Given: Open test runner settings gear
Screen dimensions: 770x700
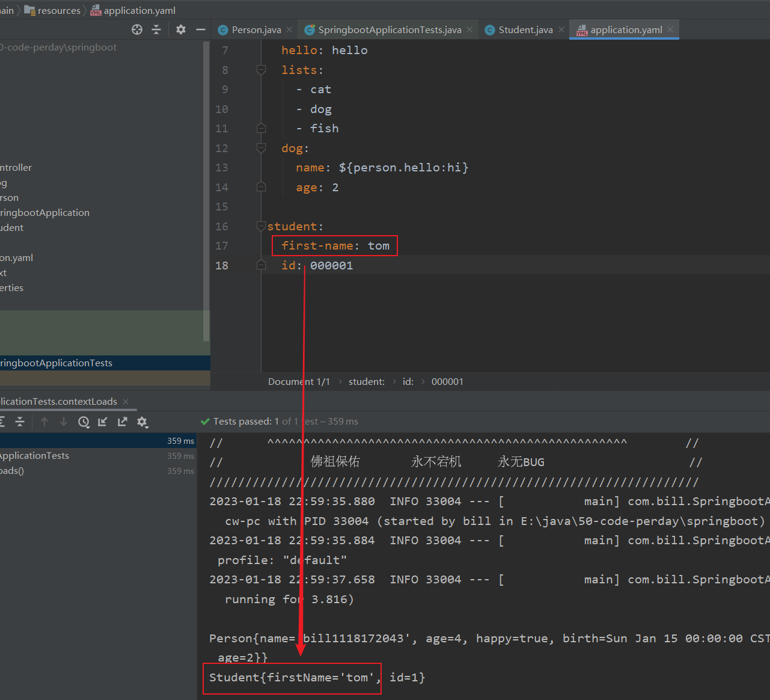Looking at the screenshot, I should (x=142, y=422).
